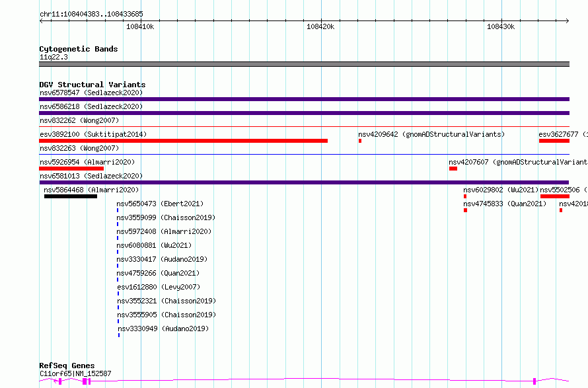The height and width of the screenshot is (388, 588).
Task: Select the red marker under nsv4207607
Action: [x=453, y=169]
